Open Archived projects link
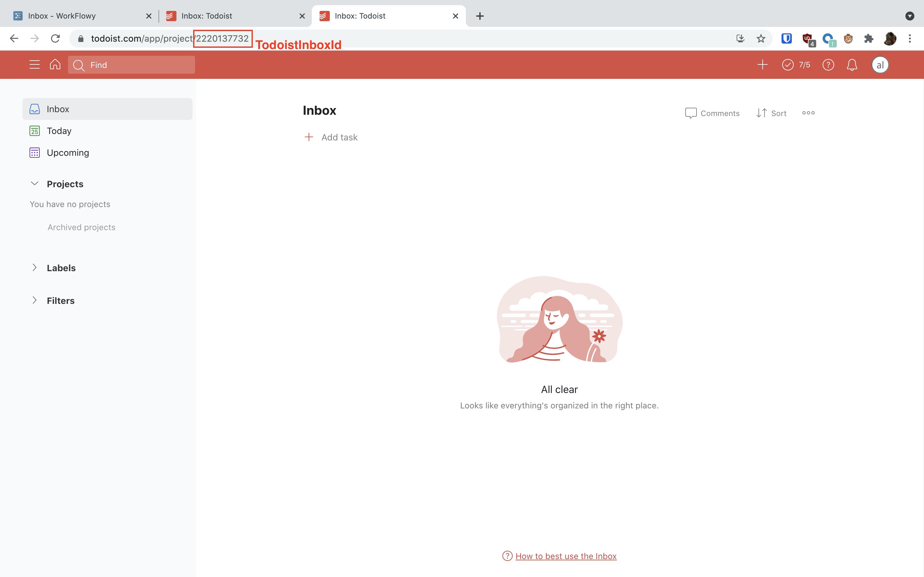Screen dimensions: 924x577 coord(81,227)
